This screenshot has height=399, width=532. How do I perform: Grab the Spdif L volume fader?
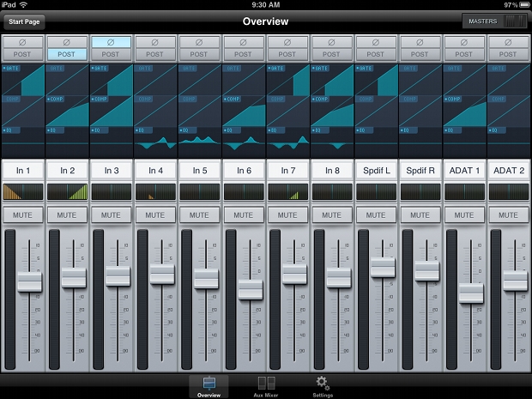click(x=383, y=268)
